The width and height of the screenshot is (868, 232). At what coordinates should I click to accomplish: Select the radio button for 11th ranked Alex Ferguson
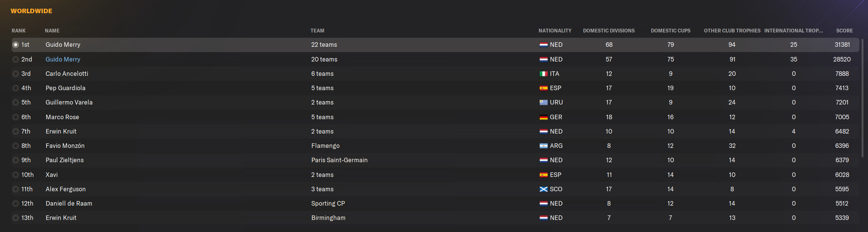pyautogui.click(x=15, y=189)
